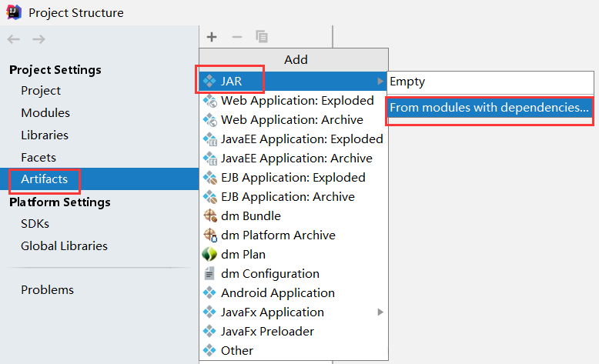This screenshot has height=364, width=599.
Task: Choose Android Application artifact type
Action: [277, 293]
